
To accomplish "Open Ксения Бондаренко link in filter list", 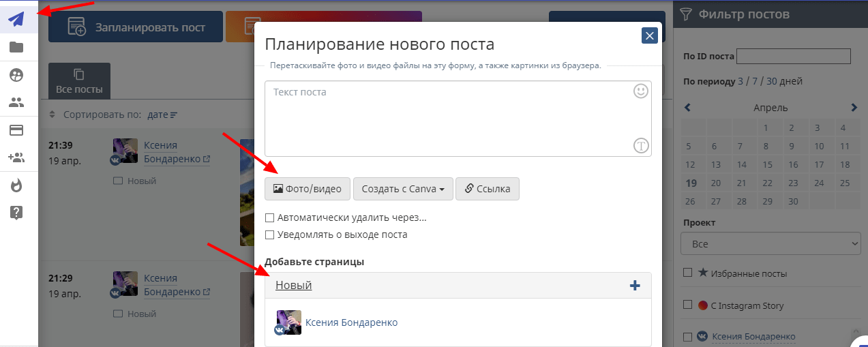I will tap(753, 336).
